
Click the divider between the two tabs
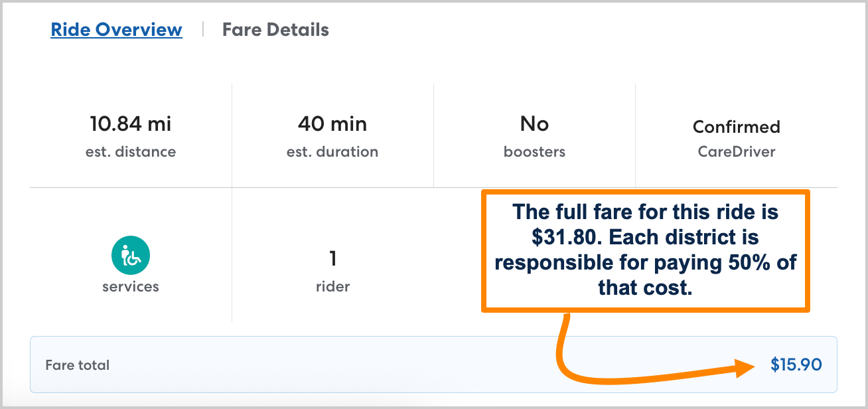(x=202, y=30)
